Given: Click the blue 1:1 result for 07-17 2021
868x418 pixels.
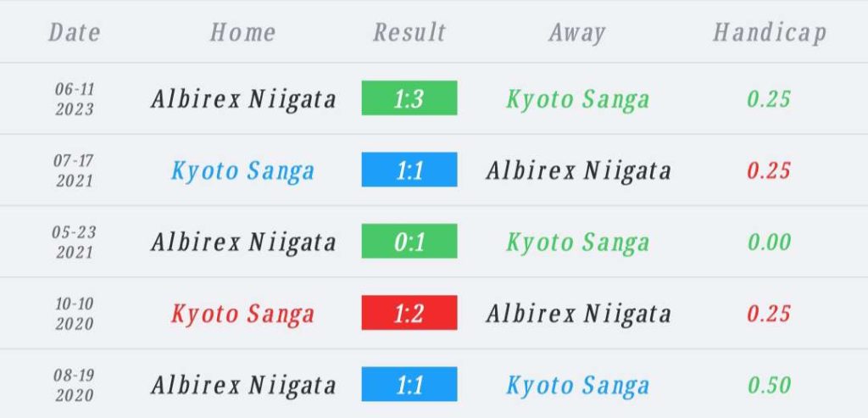Looking at the screenshot, I should coord(409,170).
